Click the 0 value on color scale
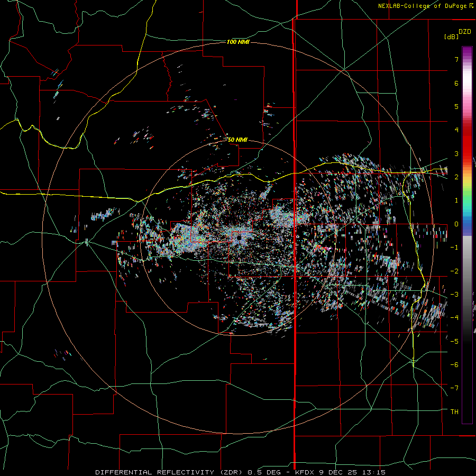Image resolution: width=476 pixels, height=476 pixels. (456, 224)
